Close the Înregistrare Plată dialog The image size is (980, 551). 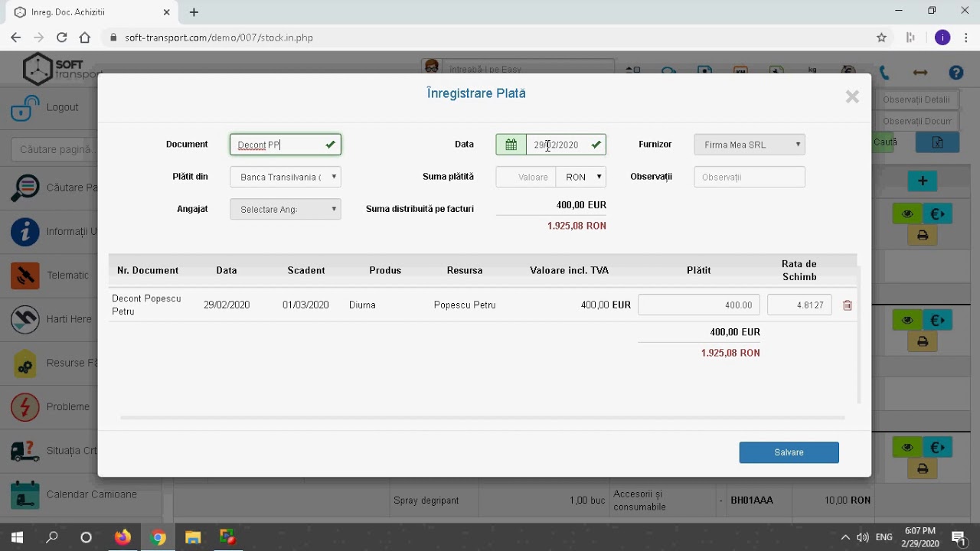852,96
